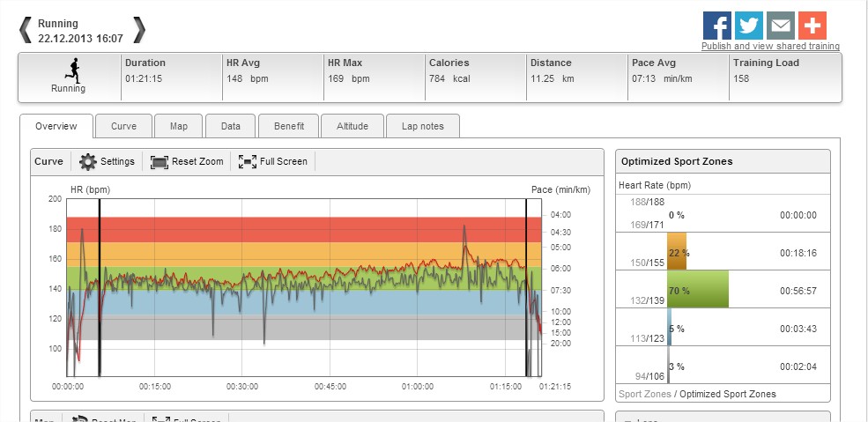Switch to Sport Zones view link
Viewport: 868px width, 422px height.
click(644, 394)
